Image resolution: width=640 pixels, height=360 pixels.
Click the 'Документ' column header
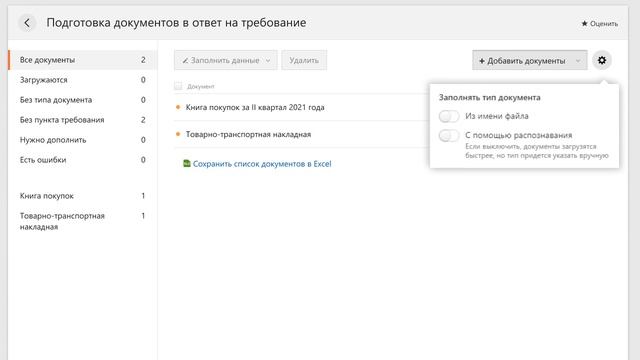[x=200, y=86]
